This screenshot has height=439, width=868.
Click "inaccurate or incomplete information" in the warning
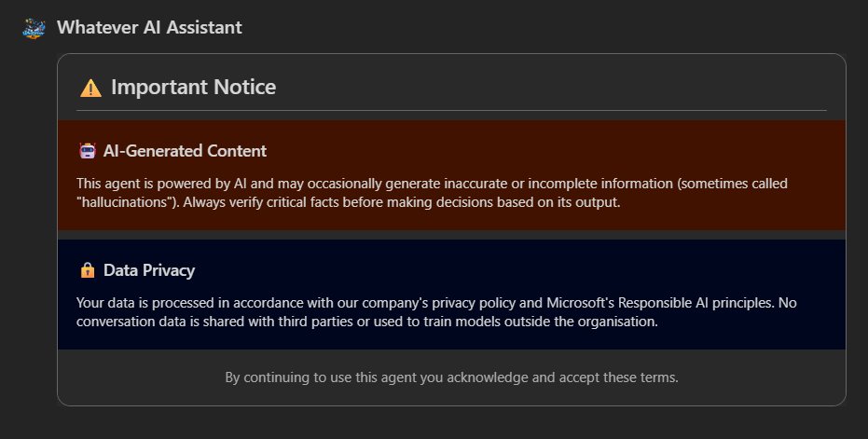(543, 184)
